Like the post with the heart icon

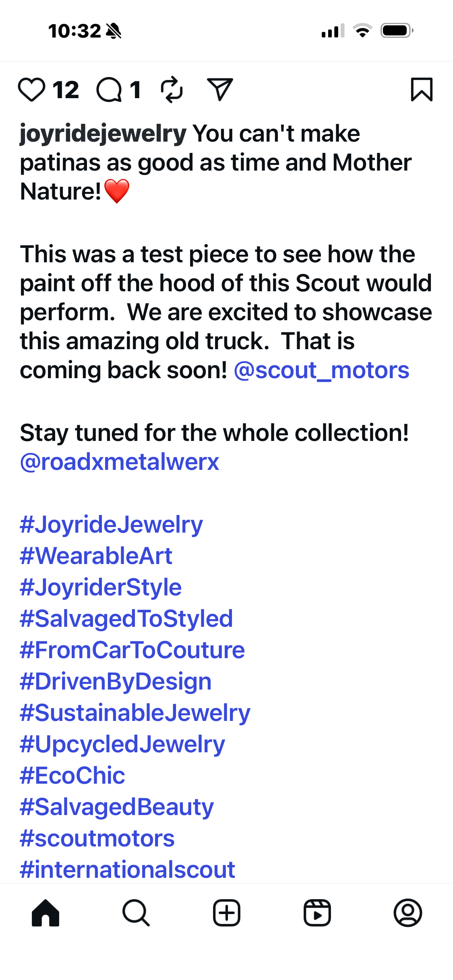[31, 89]
